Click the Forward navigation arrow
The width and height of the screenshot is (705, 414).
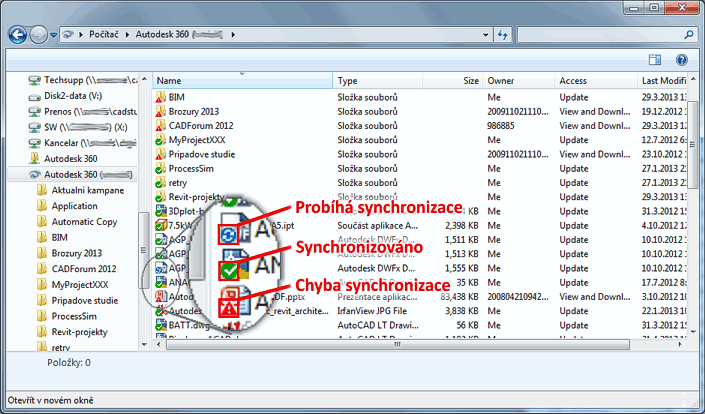pos(38,35)
